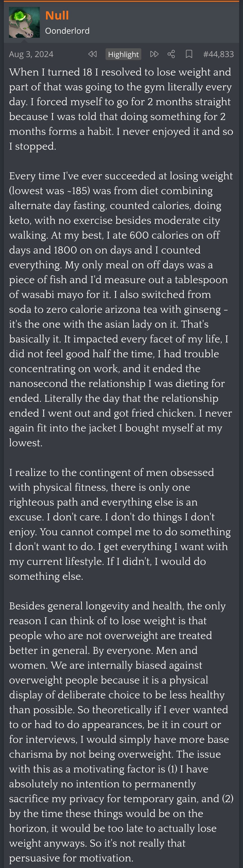Open Null's avatar image

(x=24, y=22)
